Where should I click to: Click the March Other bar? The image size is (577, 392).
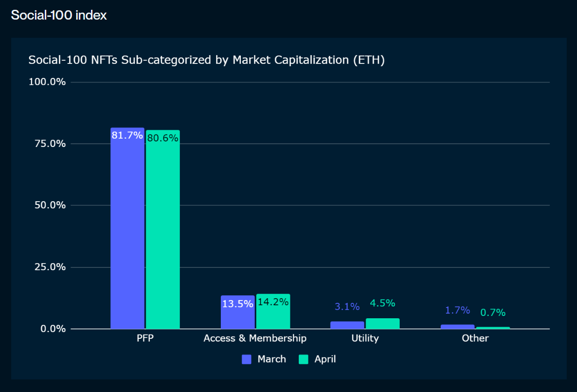457,327
